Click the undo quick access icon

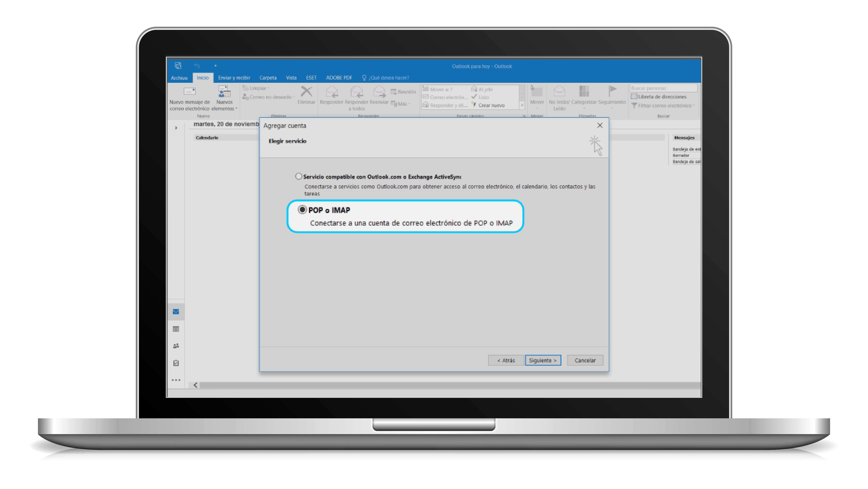(197, 66)
